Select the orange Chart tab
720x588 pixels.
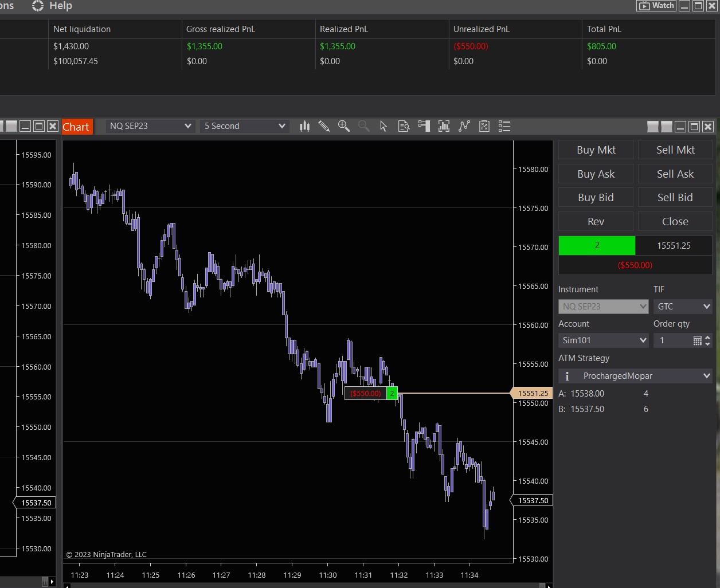click(x=76, y=127)
